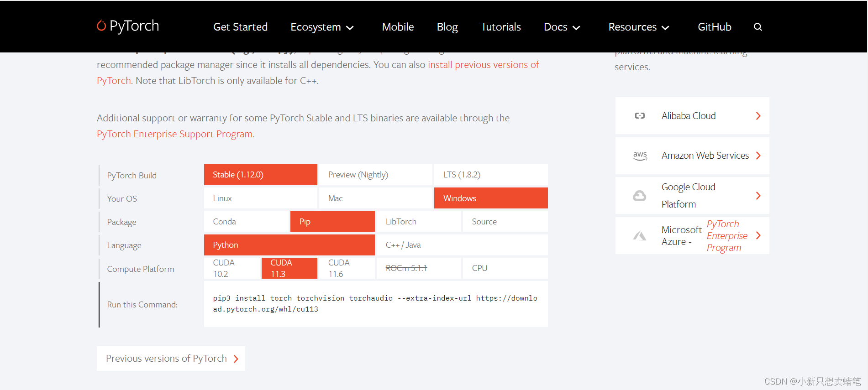
Task: Open Blog nav item
Action: click(447, 27)
